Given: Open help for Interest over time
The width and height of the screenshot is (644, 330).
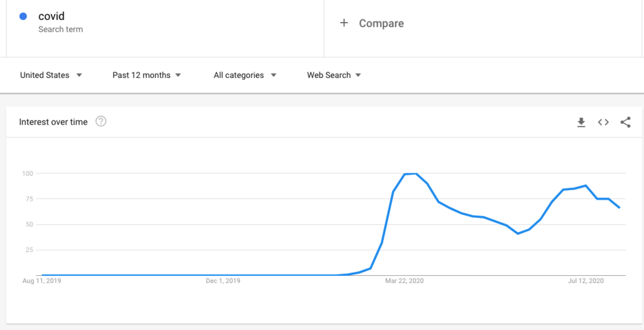Looking at the screenshot, I should coord(101,122).
